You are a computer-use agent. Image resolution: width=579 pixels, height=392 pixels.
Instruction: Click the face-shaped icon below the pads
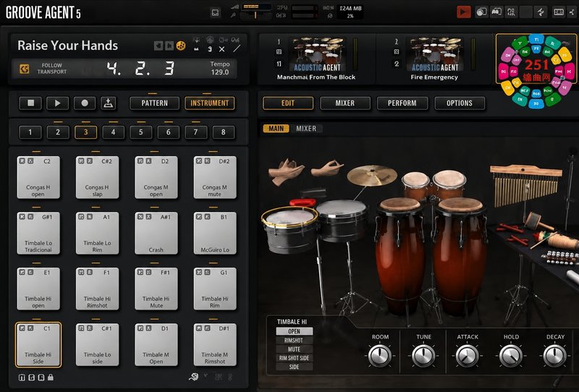[194, 377]
